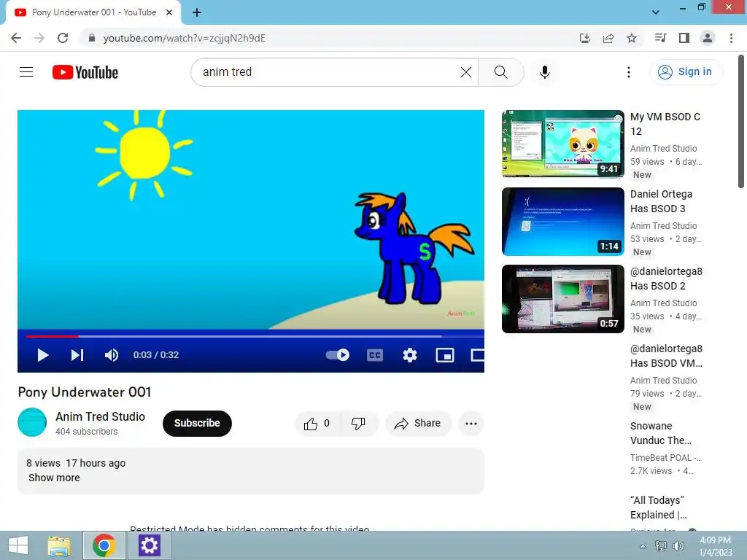Start voice search with microphone

544,72
